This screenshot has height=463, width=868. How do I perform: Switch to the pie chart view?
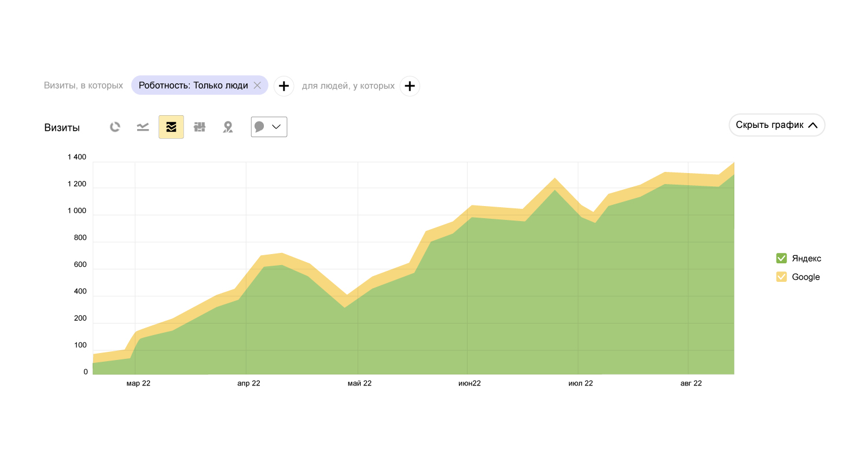coord(115,127)
